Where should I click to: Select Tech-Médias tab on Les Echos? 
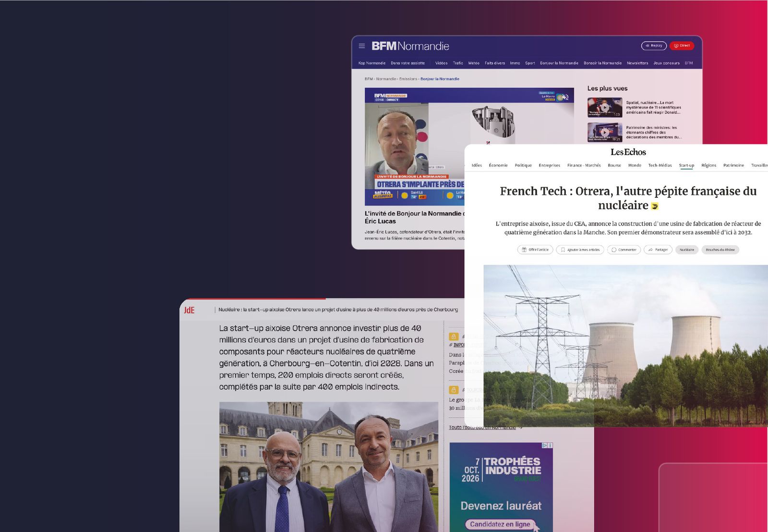(660, 165)
